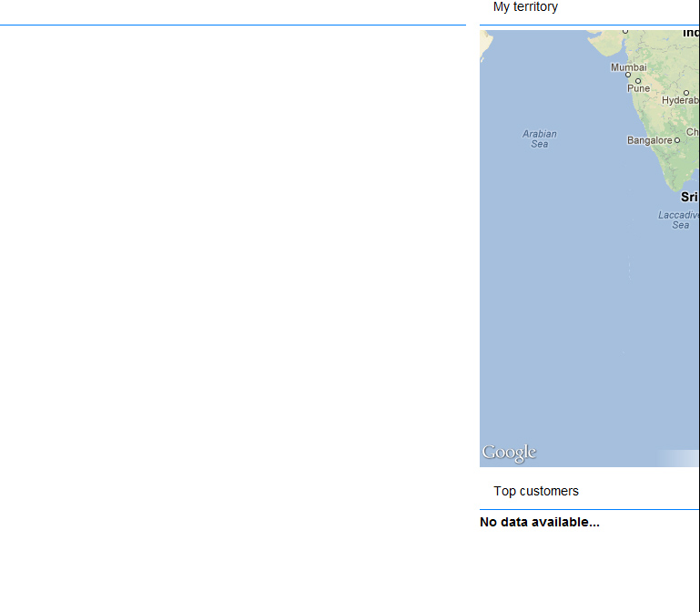
Task: Click the Hyderabad city marker circle
Action: (x=686, y=93)
